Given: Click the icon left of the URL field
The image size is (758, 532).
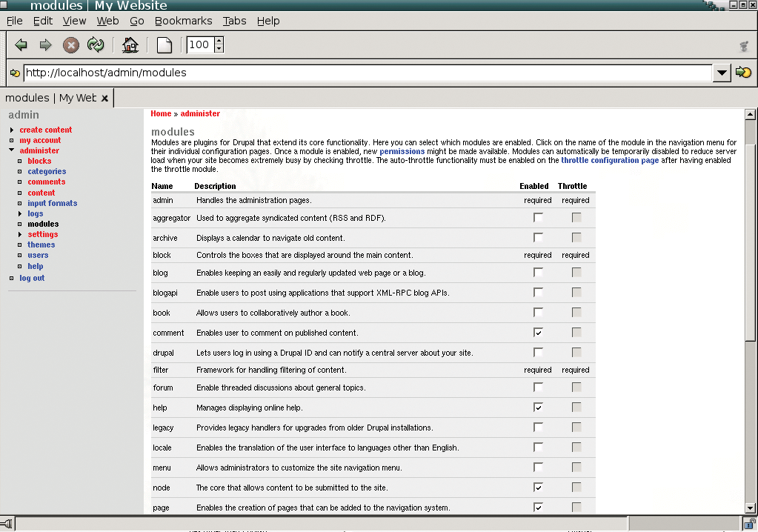Looking at the screenshot, I should tap(15, 73).
